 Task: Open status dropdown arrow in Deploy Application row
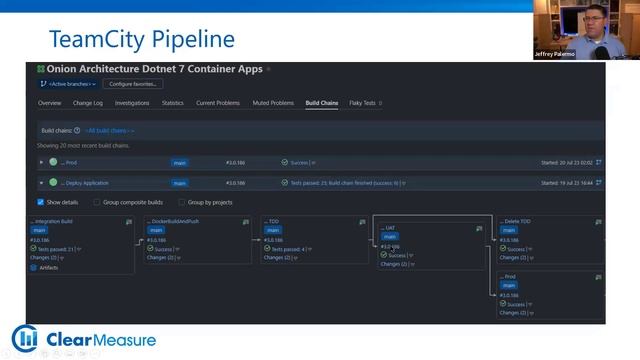(x=404, y=184)
